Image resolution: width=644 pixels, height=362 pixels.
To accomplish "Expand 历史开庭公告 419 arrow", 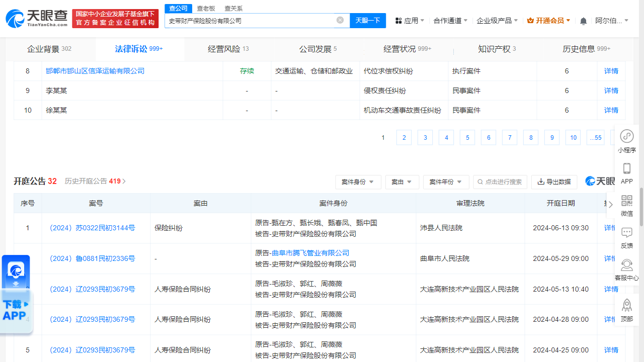I will 124,181.
